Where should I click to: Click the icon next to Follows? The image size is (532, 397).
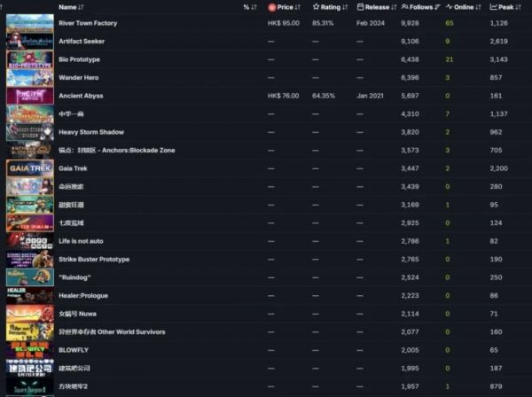pyautogui.click(x=405, y=7)
